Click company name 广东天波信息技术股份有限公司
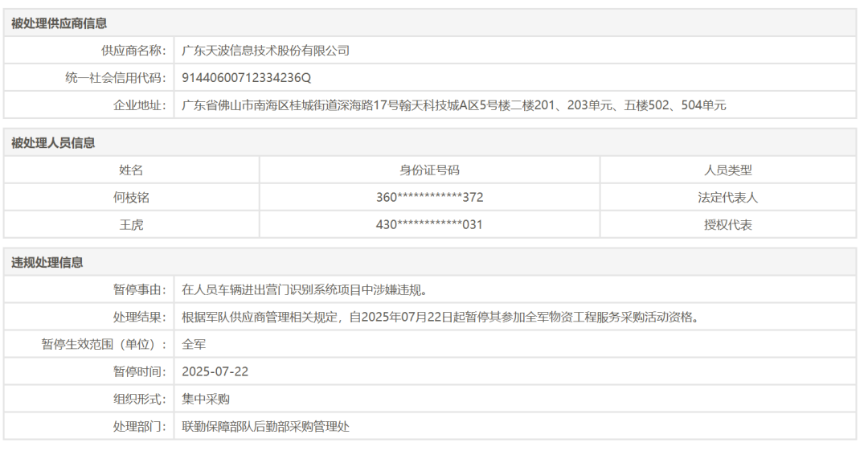 click(x=266, y=51)
